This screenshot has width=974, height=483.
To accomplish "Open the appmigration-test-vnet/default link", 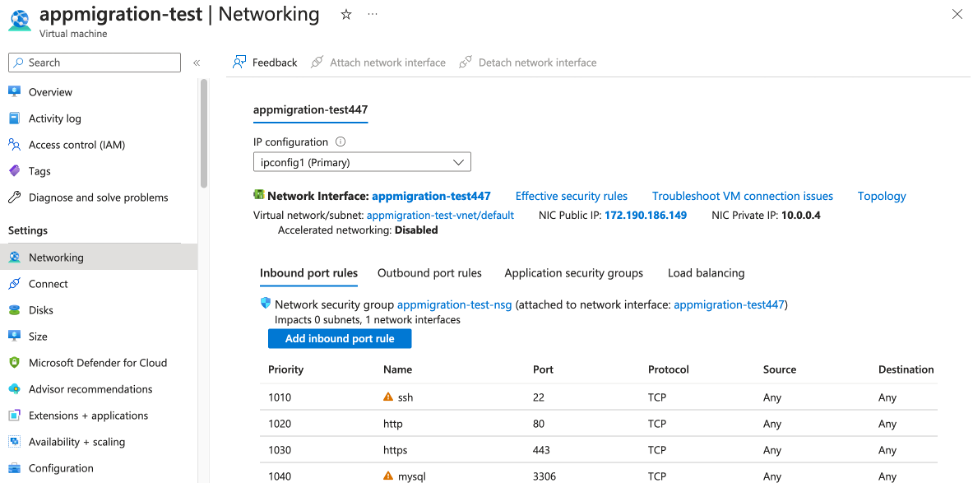I will (440, 215).
